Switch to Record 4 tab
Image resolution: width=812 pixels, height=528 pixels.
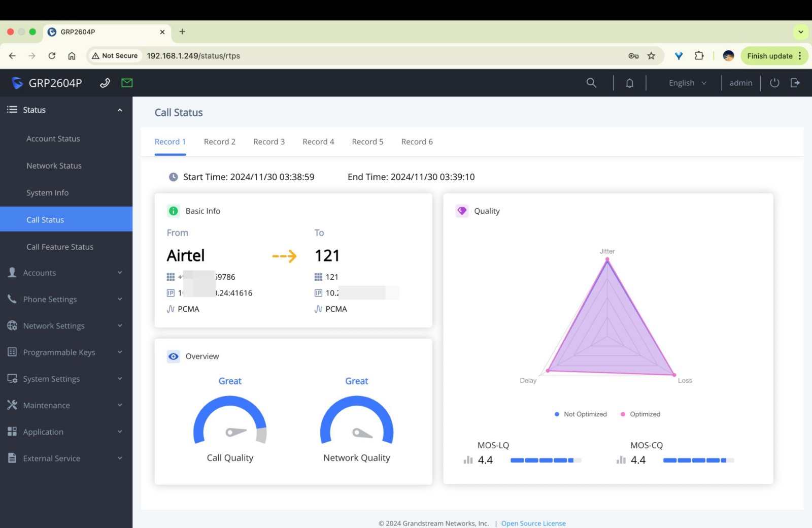tap(318, 142)
